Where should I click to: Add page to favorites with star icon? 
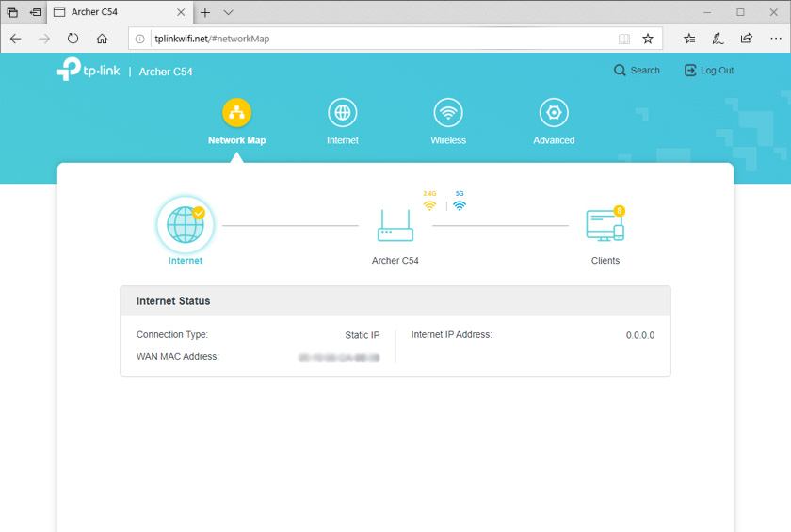(648, 39)
